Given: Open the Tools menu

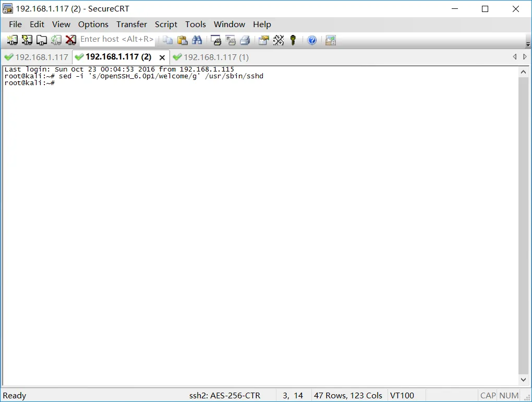Looking at the screenshot, I should (x=196, y=25).
